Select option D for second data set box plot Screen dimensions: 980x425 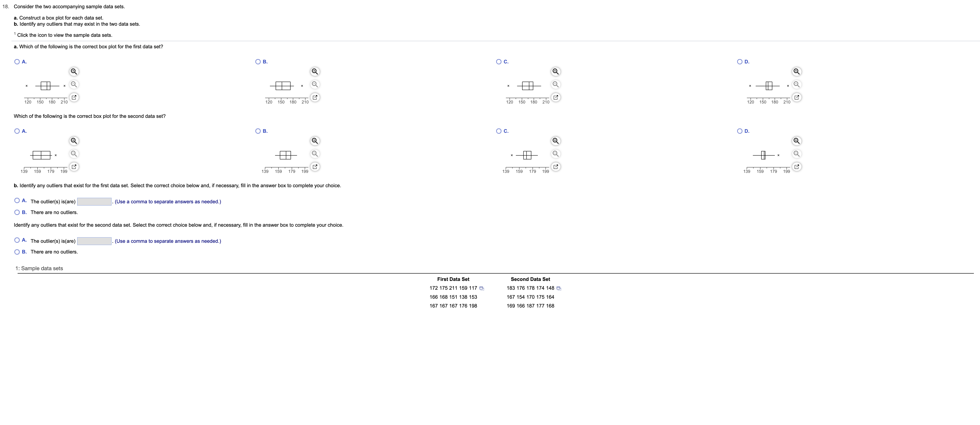[x=740, y=131]
